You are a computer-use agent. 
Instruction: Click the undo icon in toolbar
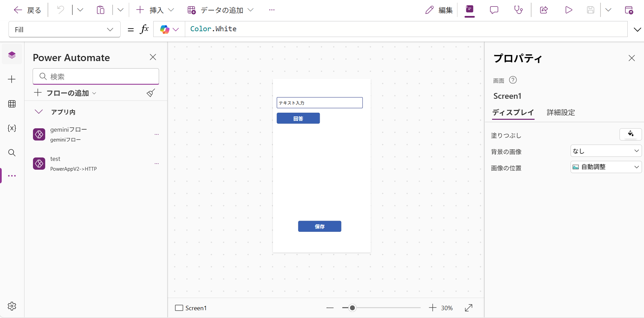(x=60, y=10)
